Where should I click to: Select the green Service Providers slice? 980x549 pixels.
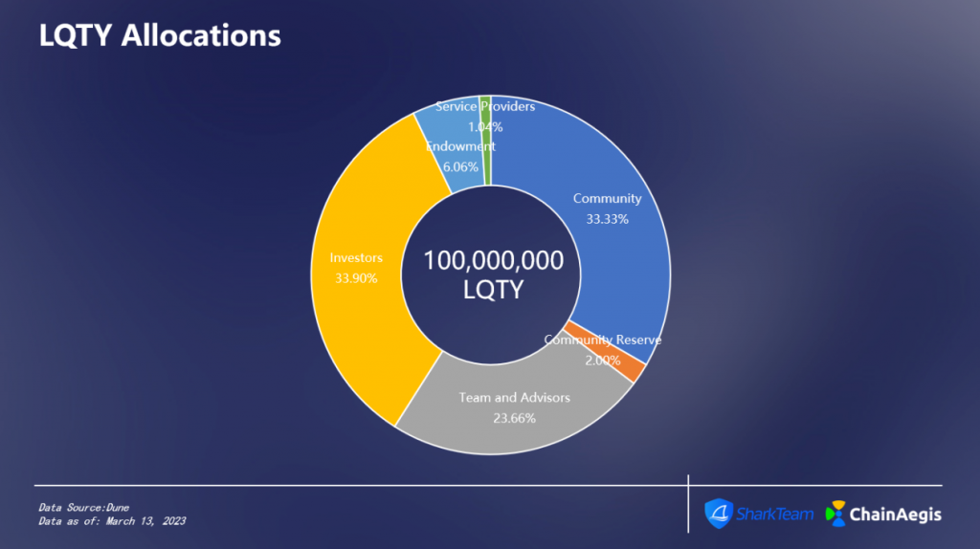[x=485, y=141]
